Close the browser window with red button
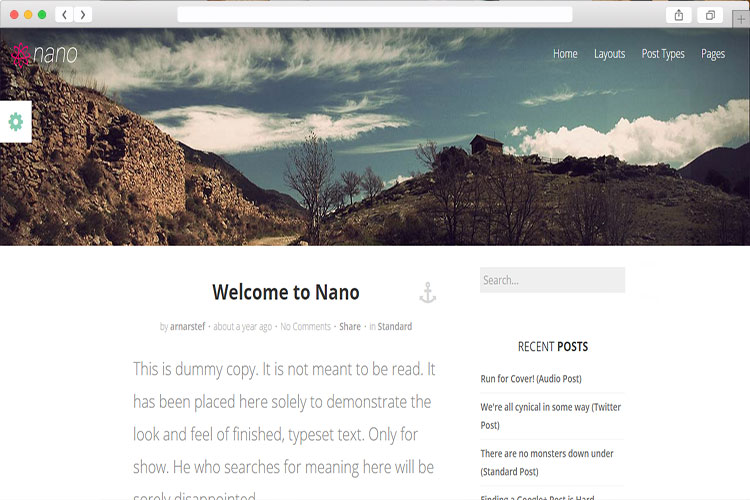Image resolution: width=750 pixels, height=500 pixels. tap(14, 15)
